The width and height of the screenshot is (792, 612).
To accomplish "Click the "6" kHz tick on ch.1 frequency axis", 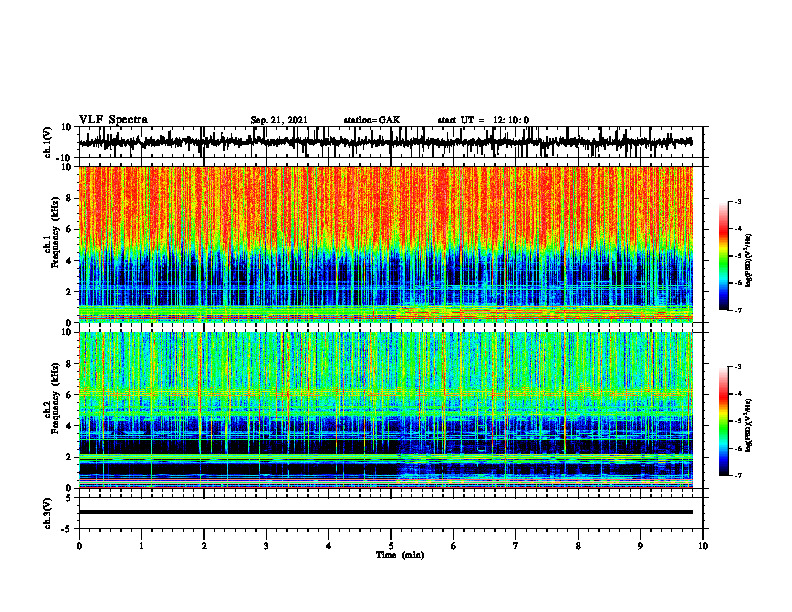I will point(70,229).
